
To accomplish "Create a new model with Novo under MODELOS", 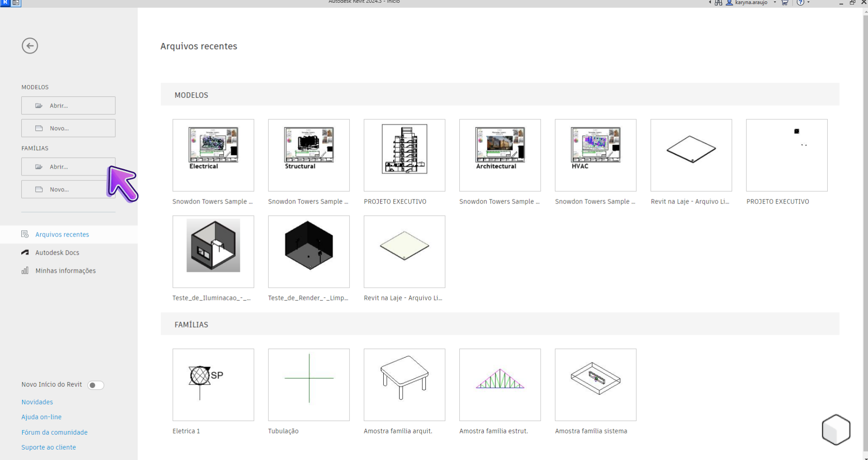I will [68, 128].
